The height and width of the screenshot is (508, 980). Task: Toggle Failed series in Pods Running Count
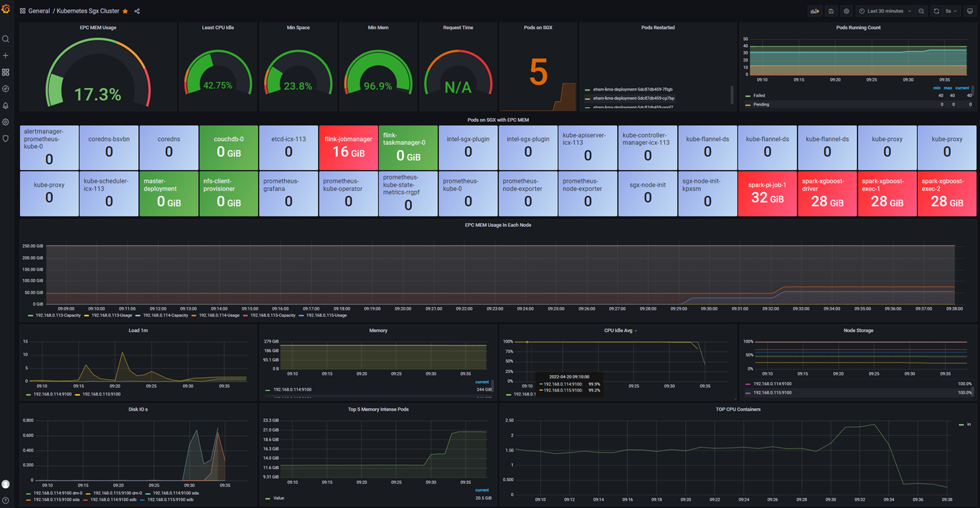tap(758, 95)
